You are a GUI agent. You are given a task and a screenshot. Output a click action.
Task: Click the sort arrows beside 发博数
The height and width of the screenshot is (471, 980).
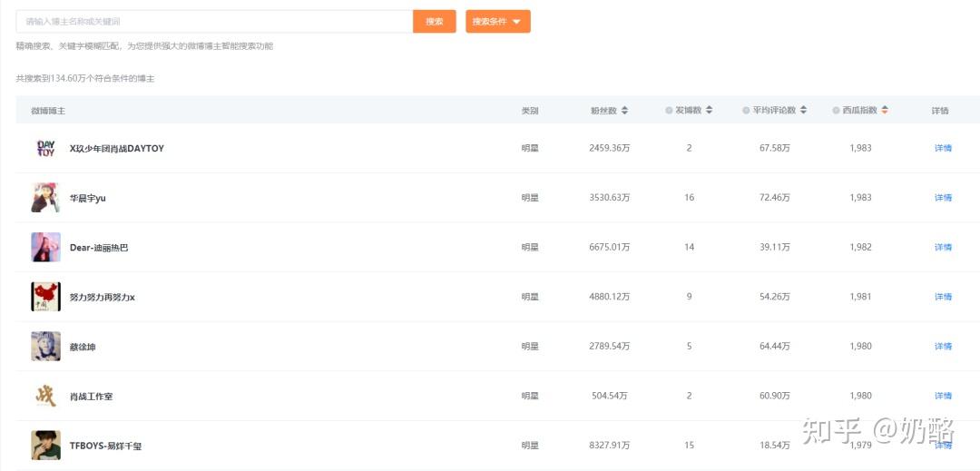(709, 111)
